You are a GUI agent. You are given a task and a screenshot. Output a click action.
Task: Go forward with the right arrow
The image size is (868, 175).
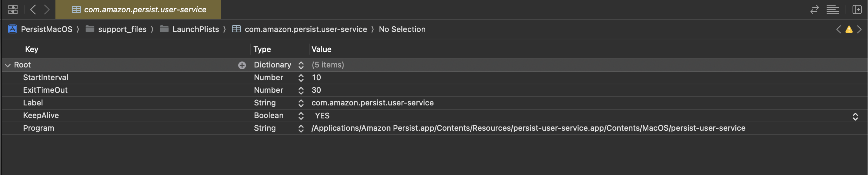(47, 9)
